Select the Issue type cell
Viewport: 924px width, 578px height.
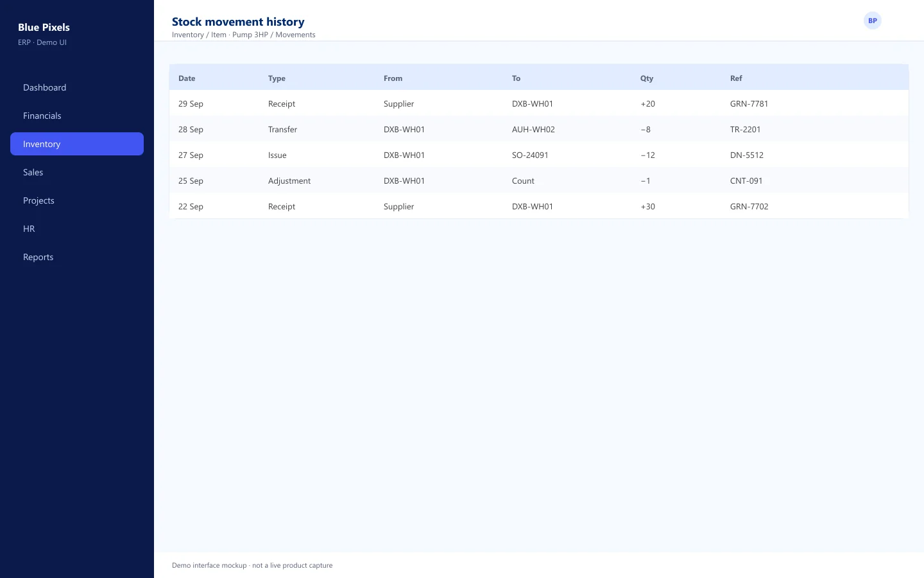(x=277, y=155)
